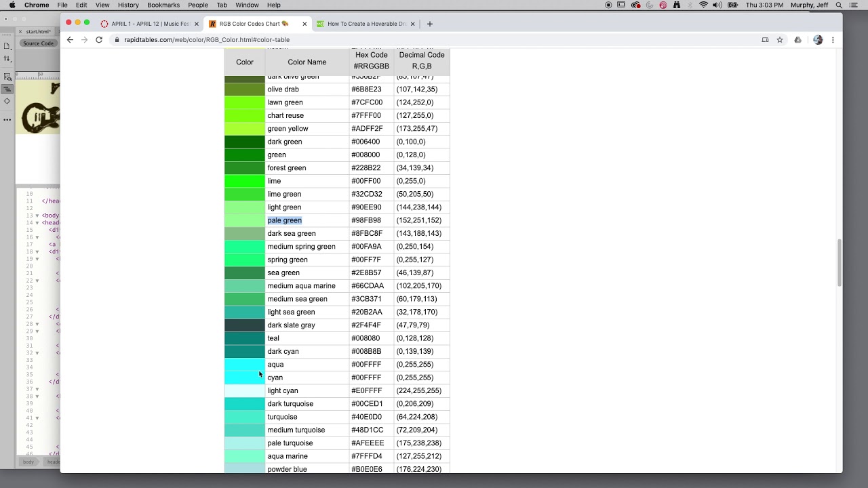868x488 pixels.
Task: Click the lime color swatch
Action: point(245,181)
